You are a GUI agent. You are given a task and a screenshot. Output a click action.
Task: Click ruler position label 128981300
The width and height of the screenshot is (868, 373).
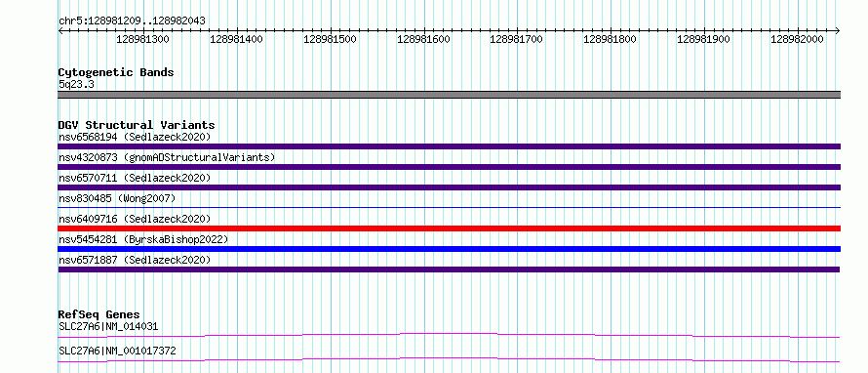click(x=142, y=39)
